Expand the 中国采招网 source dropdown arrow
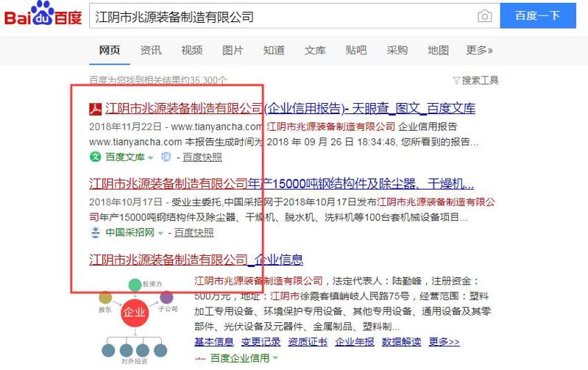 pyautogui.click(x=160, y=233)
